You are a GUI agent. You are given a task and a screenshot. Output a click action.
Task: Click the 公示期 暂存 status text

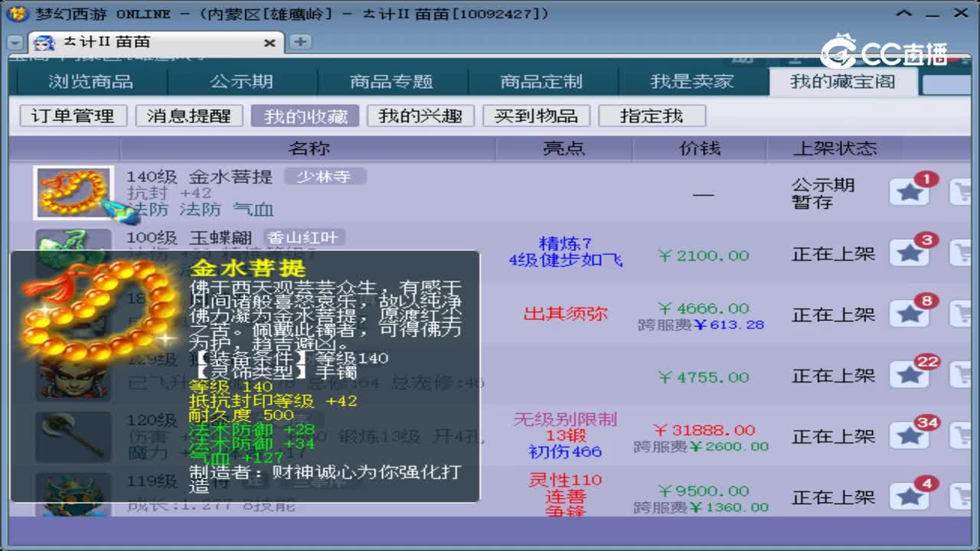click(823, 194)
